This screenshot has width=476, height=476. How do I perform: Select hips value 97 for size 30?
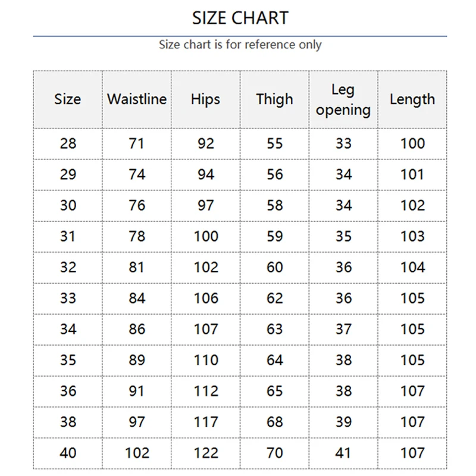[205, 205]
